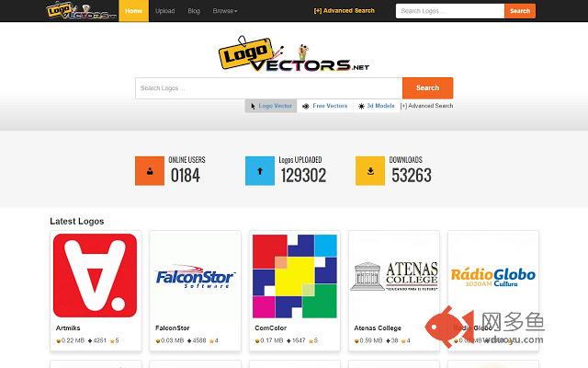
Task: Open the Upload page from navbar
Action: (x=165, y=11)
